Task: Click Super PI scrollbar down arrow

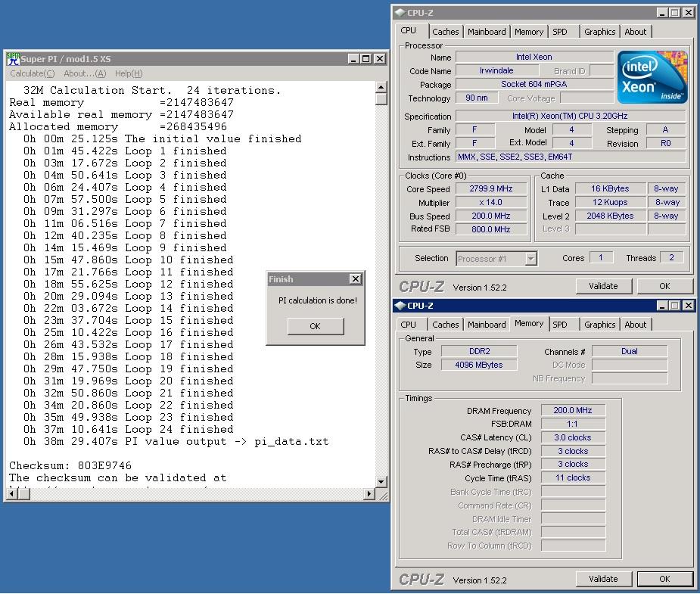Action: (381, 481)
